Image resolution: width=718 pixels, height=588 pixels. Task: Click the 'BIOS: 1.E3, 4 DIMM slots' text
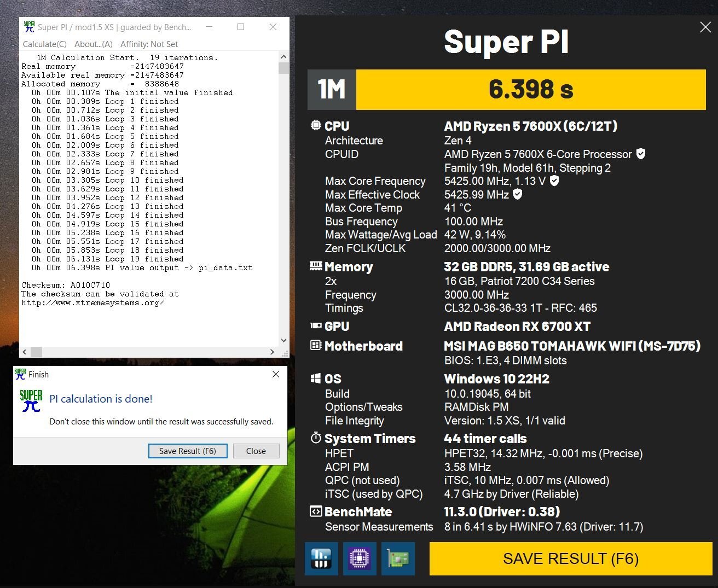(x=505, y=360)
